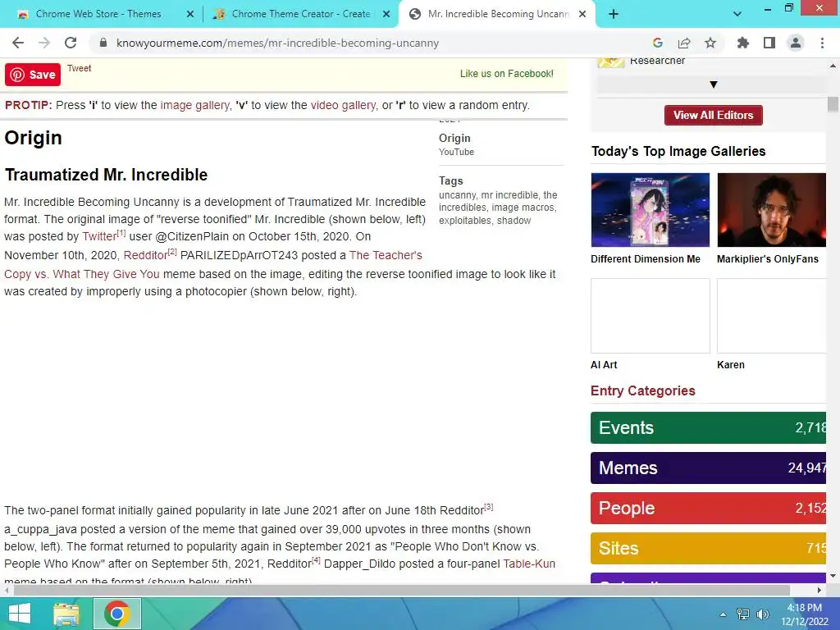Show hidden system tray icons
Viewport: 840px width, 630px height.
click(724, 614)
